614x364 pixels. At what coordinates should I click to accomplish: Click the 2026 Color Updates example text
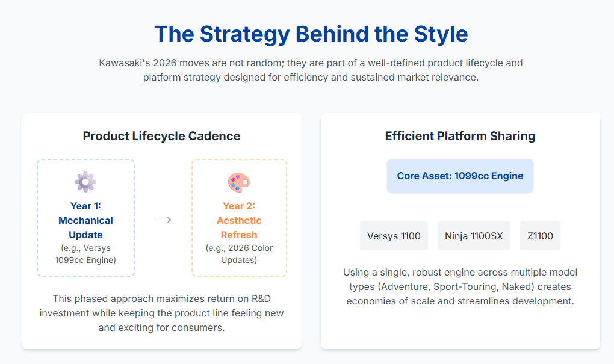[x=239, y=254]
